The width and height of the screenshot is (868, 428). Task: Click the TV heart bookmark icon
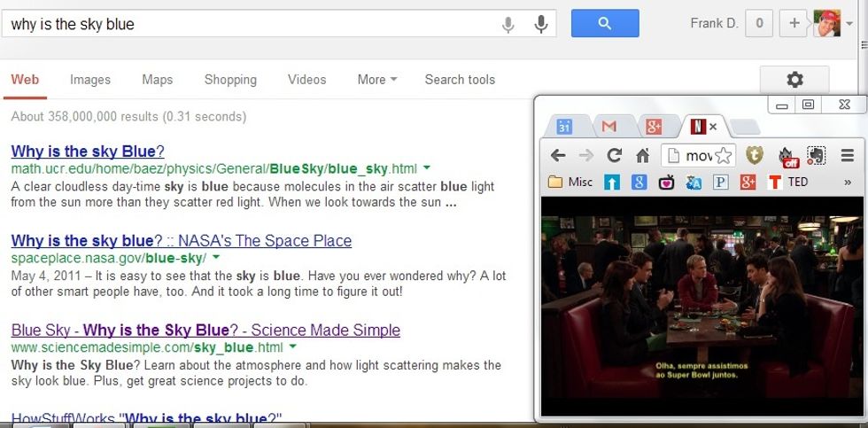pyautogui.click(x=666, y=183)
